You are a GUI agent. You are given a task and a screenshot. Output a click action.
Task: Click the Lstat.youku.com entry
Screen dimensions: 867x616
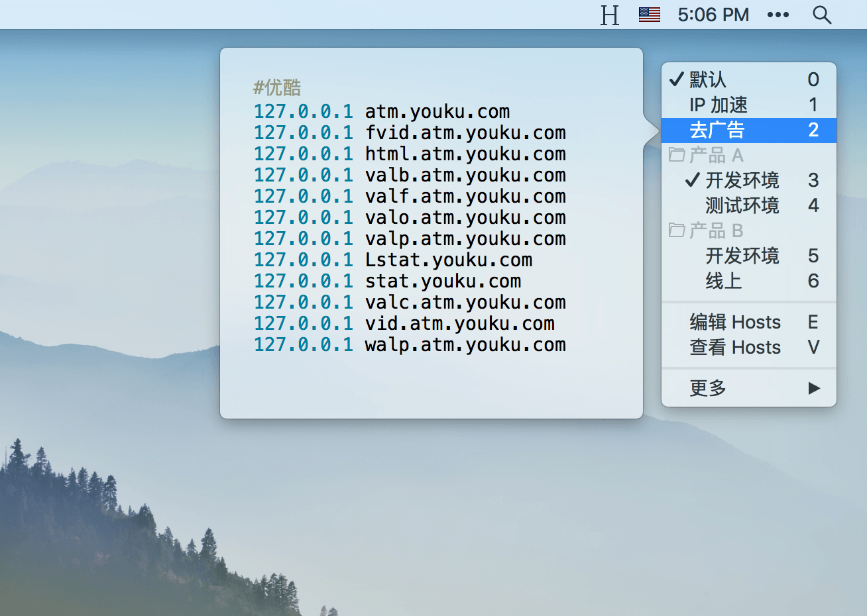click(393, 260)
